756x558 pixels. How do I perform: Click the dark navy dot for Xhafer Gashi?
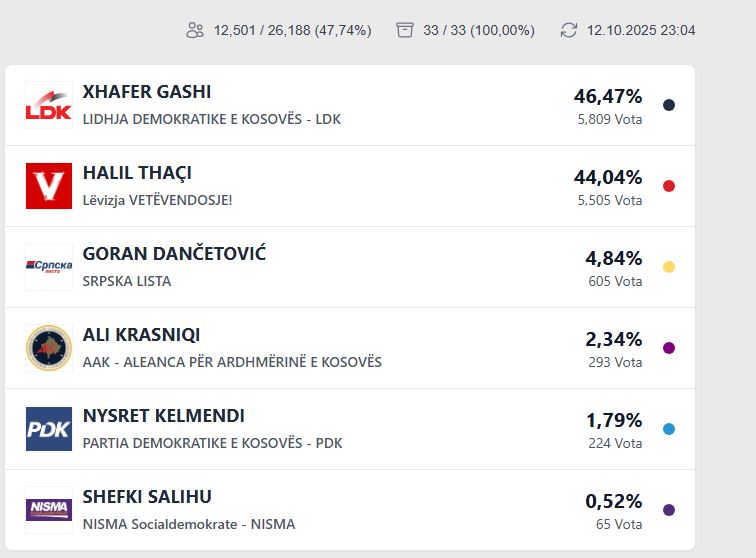(x=669, y=105)
